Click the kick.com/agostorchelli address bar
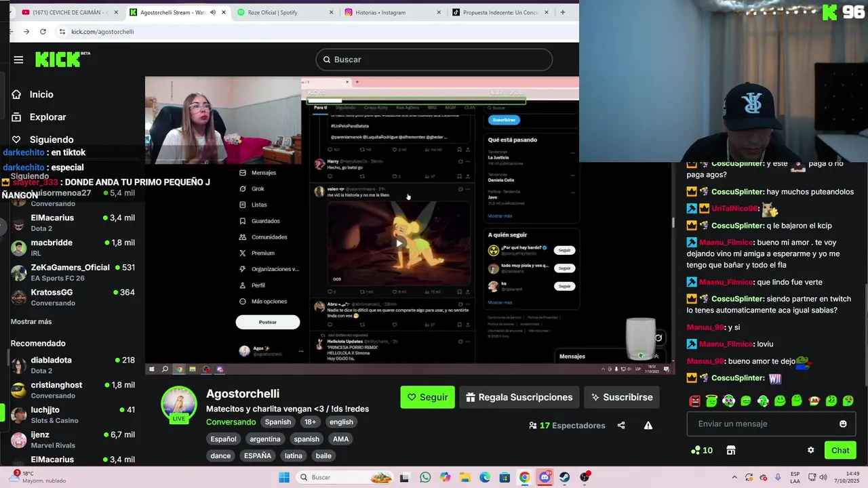This screenshot has height=488, width=868. [102, 32]
